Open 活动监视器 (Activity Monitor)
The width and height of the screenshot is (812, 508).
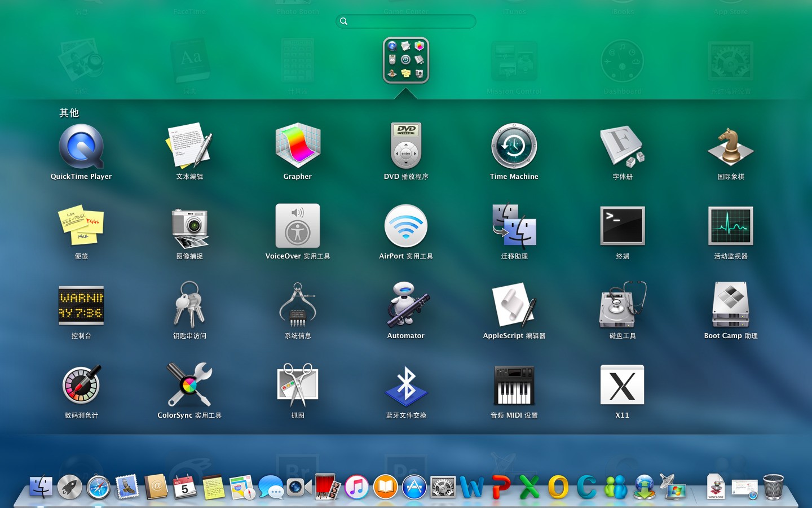[x=730, y=226]
